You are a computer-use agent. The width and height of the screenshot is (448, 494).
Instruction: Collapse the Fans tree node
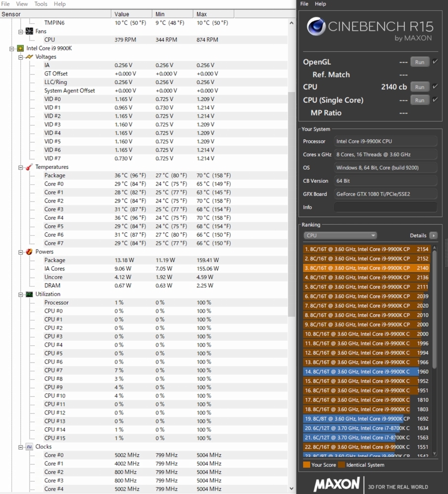pos(20,32)
